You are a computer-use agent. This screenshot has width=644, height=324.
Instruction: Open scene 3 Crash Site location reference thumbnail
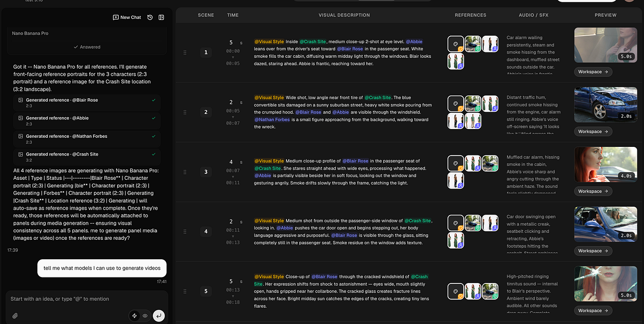[490, 164]
